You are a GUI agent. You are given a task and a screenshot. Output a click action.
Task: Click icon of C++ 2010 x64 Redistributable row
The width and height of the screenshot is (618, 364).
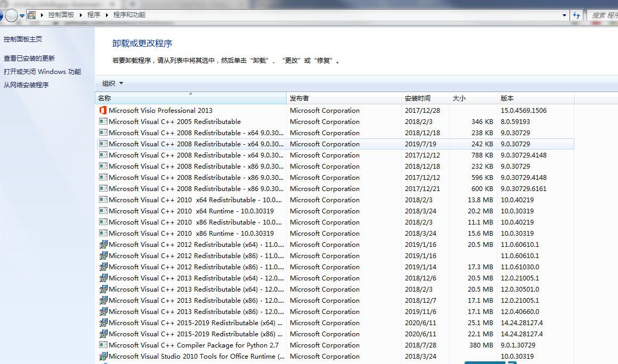pyautogui.click(x=103, y=200)
